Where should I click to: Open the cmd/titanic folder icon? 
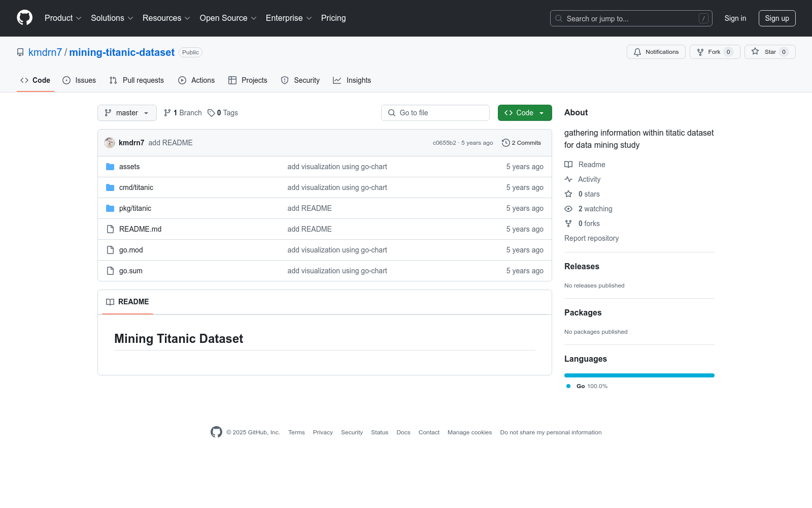coord(110,187)
